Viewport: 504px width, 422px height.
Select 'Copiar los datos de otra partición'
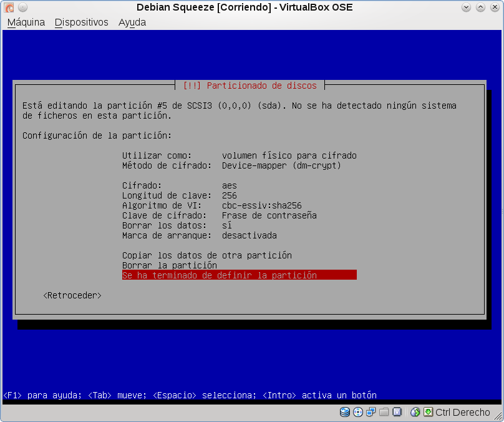pos(207,255)
